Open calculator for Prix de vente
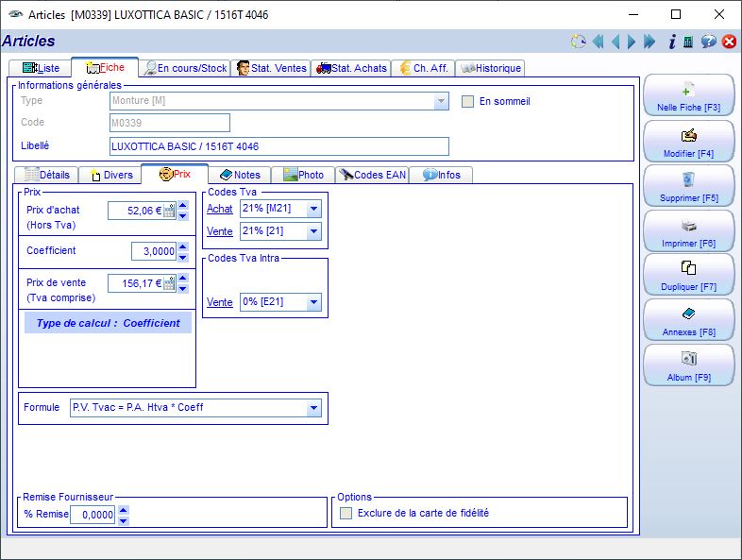Image resolution: width=742 pixels, height=560 pixels. click(169, 283)
